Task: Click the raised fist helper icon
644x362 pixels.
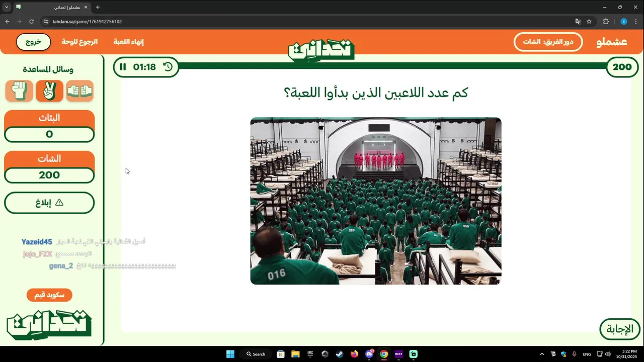Action: click(x=19, y=91)
